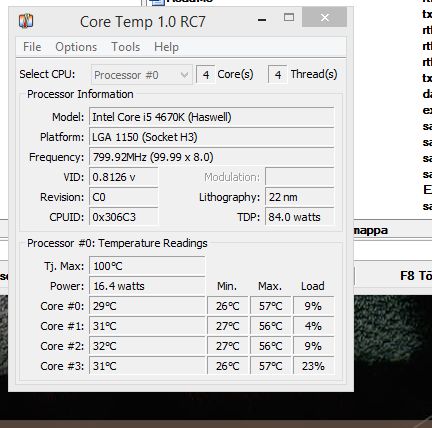Click the Max. column header

pyautogui.click(x=270, y=286)
